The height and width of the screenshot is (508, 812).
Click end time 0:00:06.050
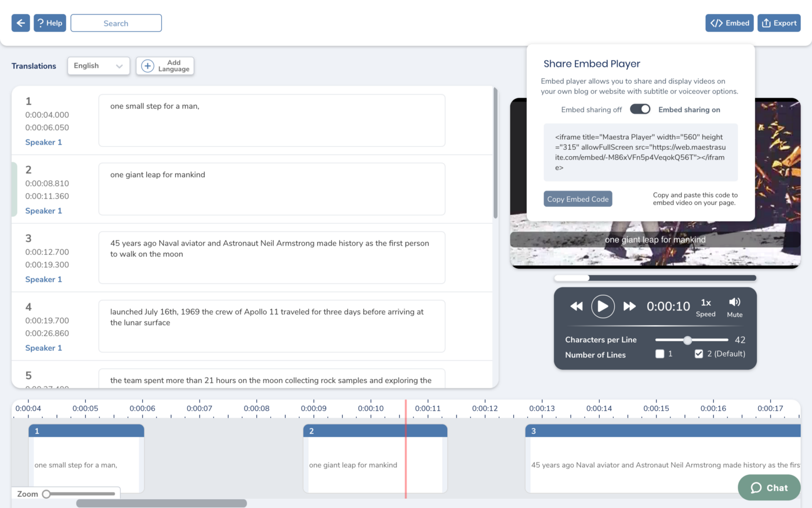[x=47, y=128]
